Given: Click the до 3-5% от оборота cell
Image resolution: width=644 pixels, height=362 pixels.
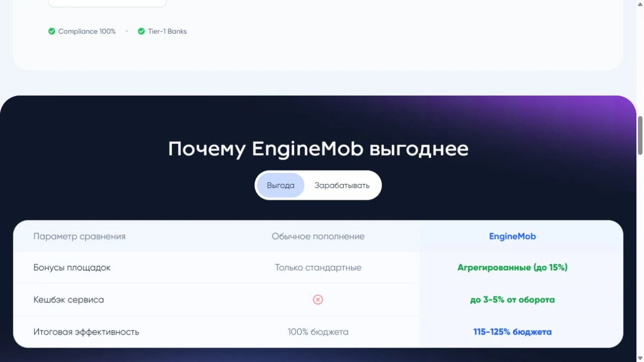Looking at the screenshot, I should pyautogui.click(x=513, y=300).
